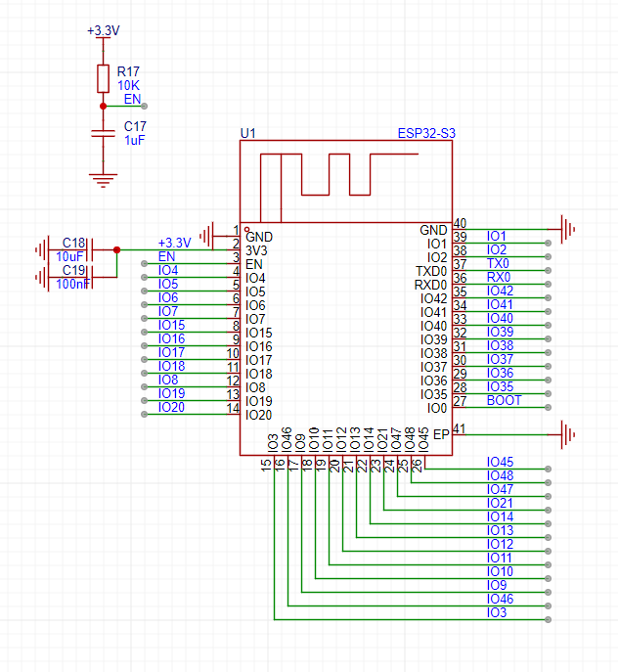The width and height of the screenshot is (618, 672).
Task: Select the U1 designator text
Action: (247, 133)
